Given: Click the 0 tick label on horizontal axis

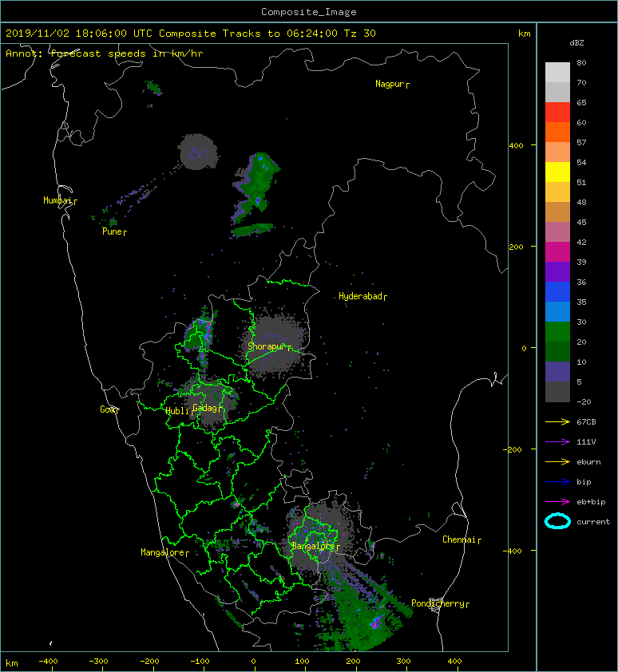Looking at the screenshot, I should (x=254, y=662).
